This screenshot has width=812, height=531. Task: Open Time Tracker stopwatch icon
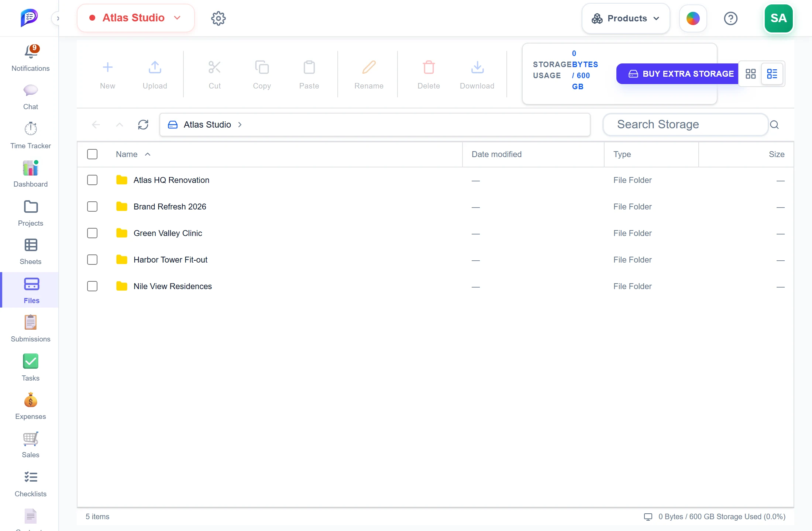[31, 129]
